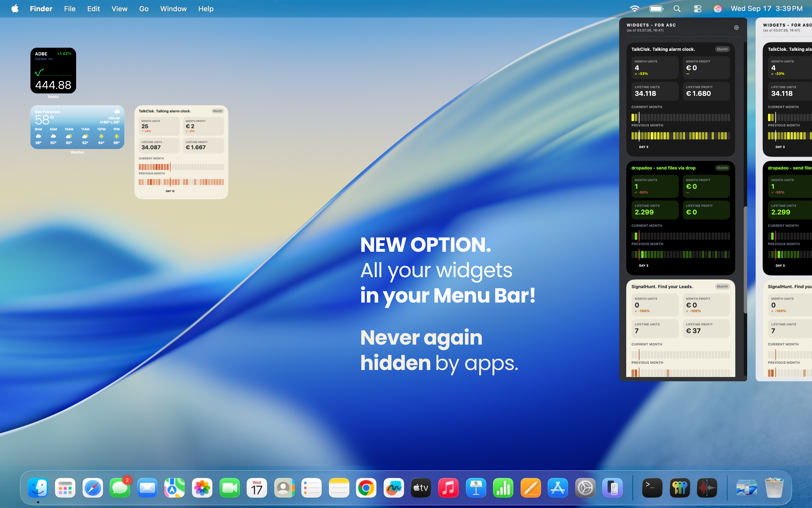Open Messages with the unread badge
This screenshot has width=812, height=508.
(120, 487)
